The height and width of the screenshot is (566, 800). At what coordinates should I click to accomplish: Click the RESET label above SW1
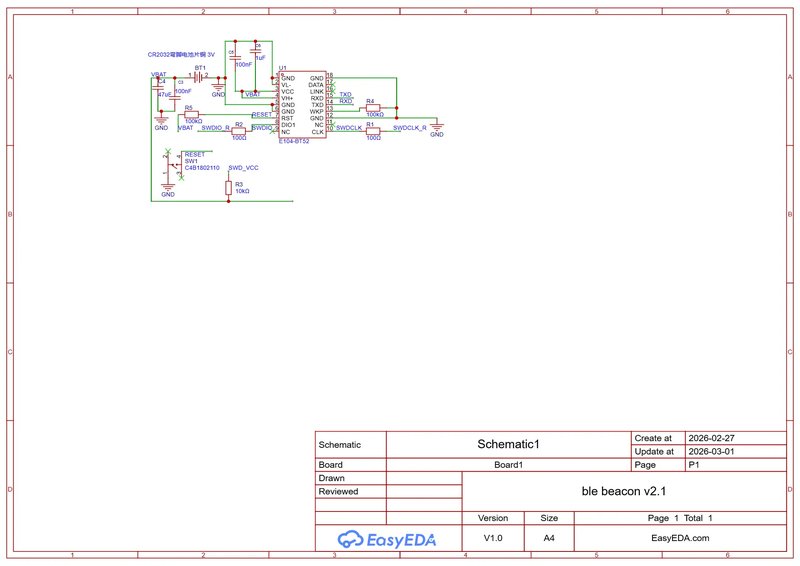click(x=195, y=154)
